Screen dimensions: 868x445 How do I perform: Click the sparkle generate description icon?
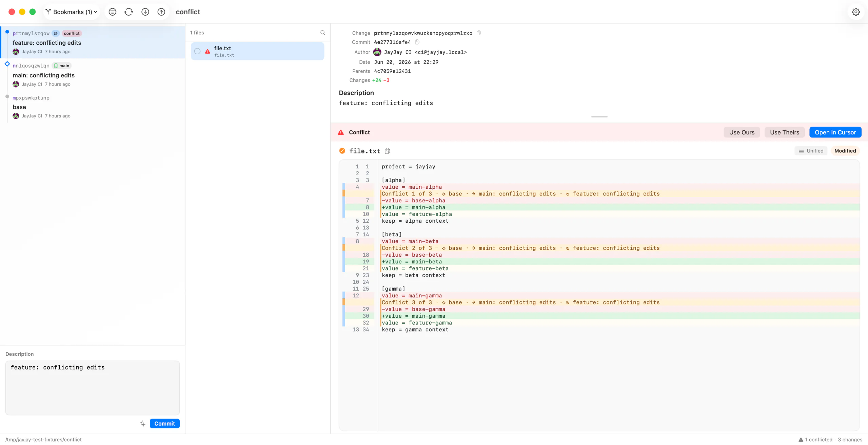[x=143, y=424]
